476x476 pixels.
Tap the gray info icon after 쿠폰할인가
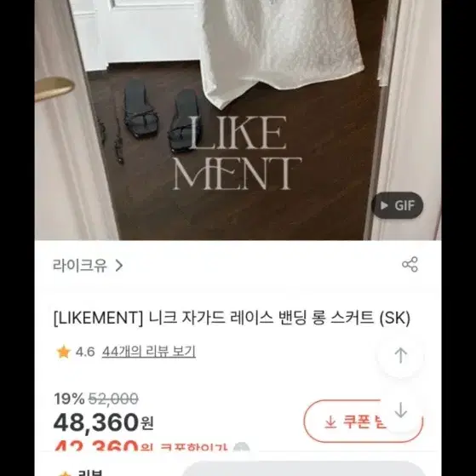[241, 447]
